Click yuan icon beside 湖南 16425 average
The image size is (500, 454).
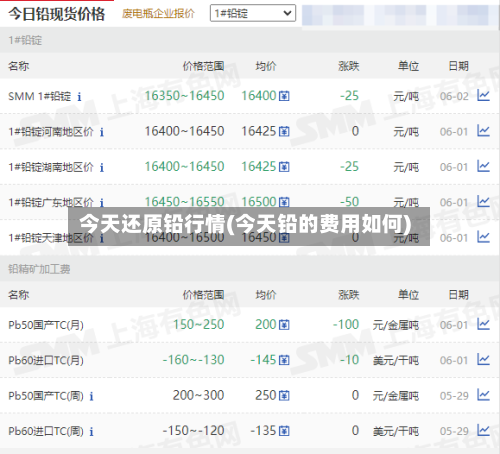(284, 167)
